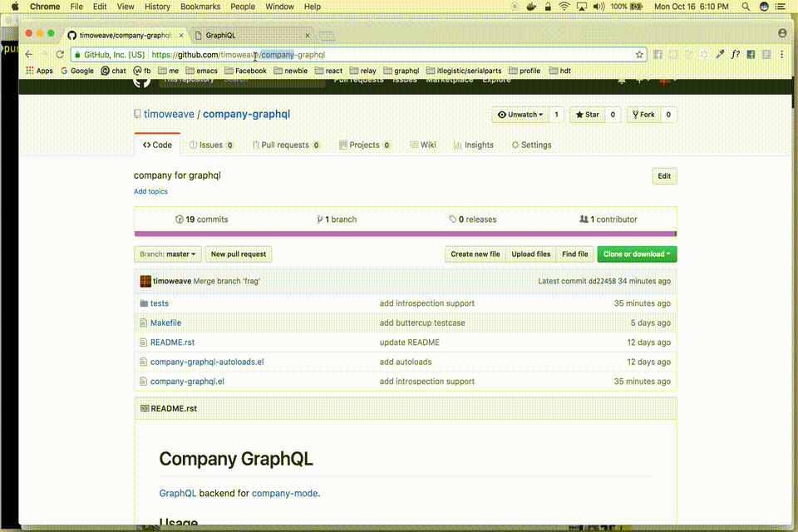This screenshot has height=532, width=798.
Task: Click Upload files button
Action: (x=531, y=254)
